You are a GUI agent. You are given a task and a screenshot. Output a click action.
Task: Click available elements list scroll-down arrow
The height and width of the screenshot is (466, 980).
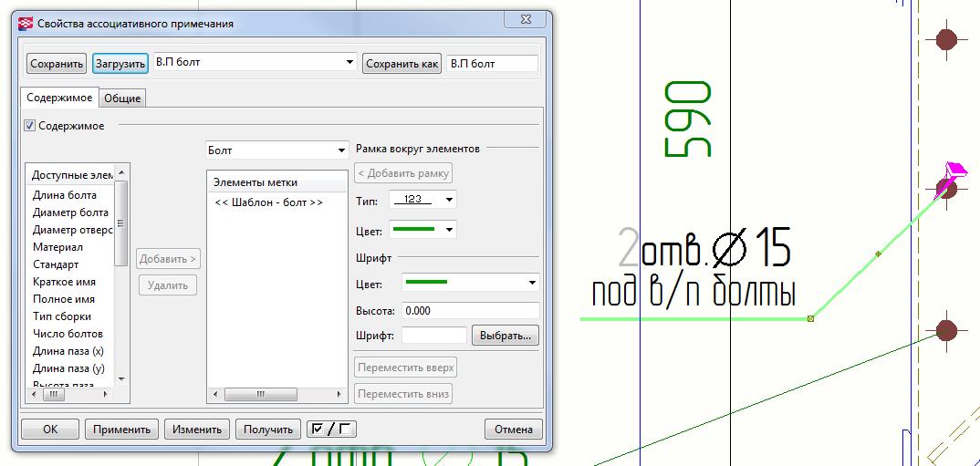pyautogui.click(x=122, y=379)
